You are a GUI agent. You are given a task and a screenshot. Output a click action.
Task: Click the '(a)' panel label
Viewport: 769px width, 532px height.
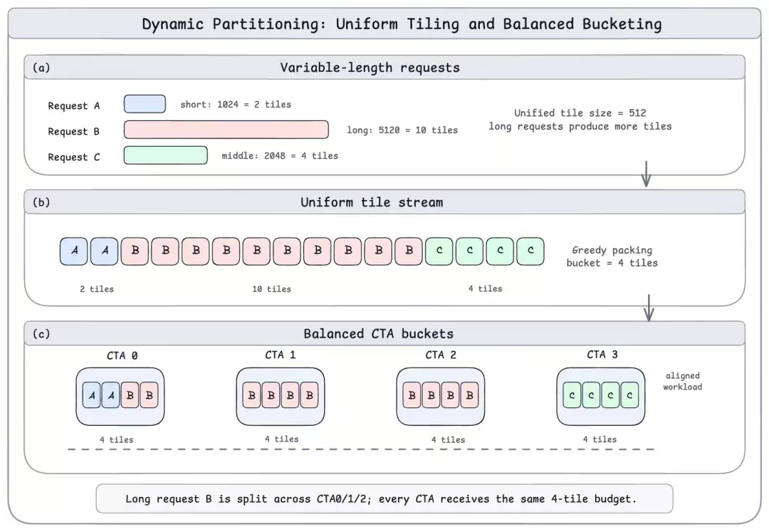tap(41, 68)
